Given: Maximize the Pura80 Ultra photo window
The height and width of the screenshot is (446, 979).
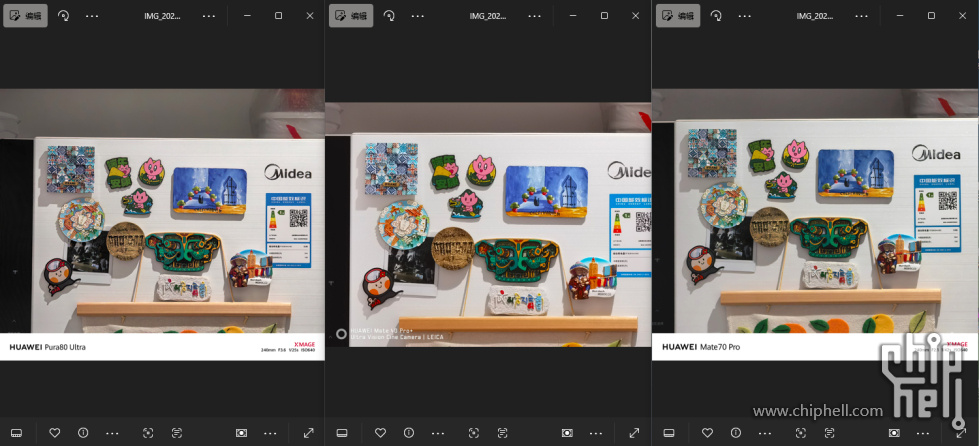Looking at the screenshot, I should pos(278,16).
